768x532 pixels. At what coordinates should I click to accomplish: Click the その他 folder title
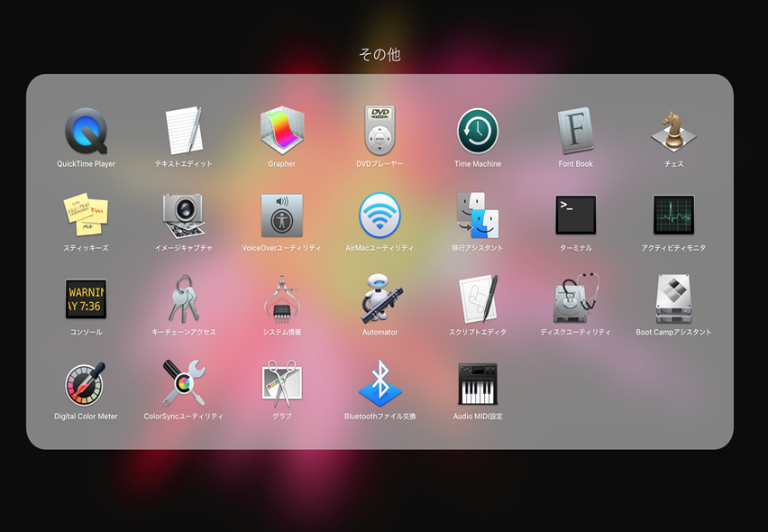pos(379,54)
